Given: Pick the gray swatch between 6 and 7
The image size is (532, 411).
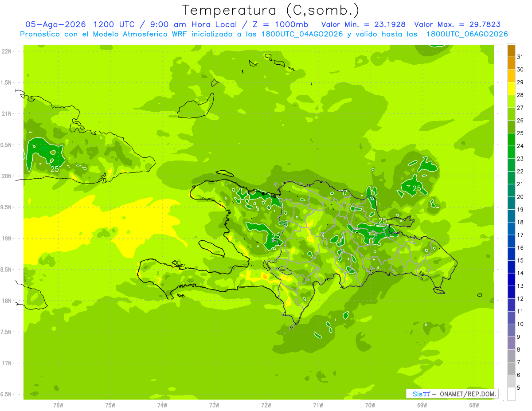Looking at the screenshot, I should [x=511, y=368].
